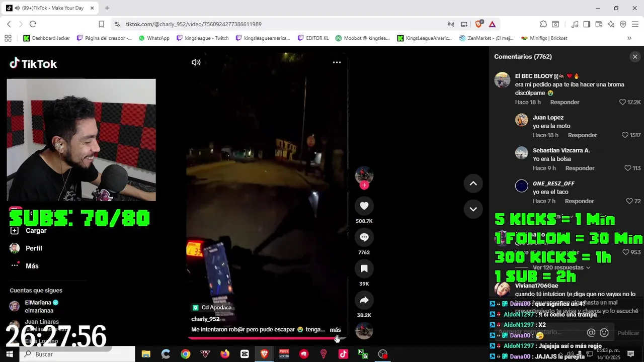This screenshot has width=644, height=362.
Task: Open a new browser tab
Action: tap(107, 8)
